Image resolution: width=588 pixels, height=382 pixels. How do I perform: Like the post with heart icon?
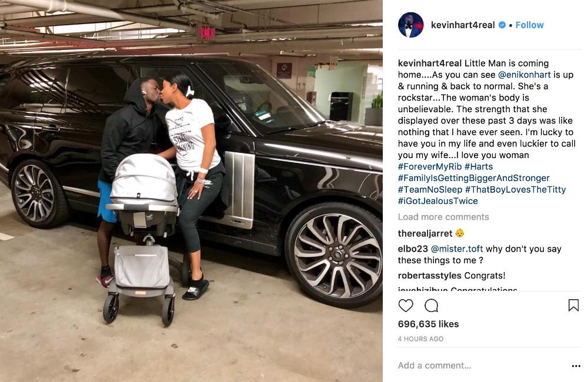pyautogui.click(x=405, y=306)
